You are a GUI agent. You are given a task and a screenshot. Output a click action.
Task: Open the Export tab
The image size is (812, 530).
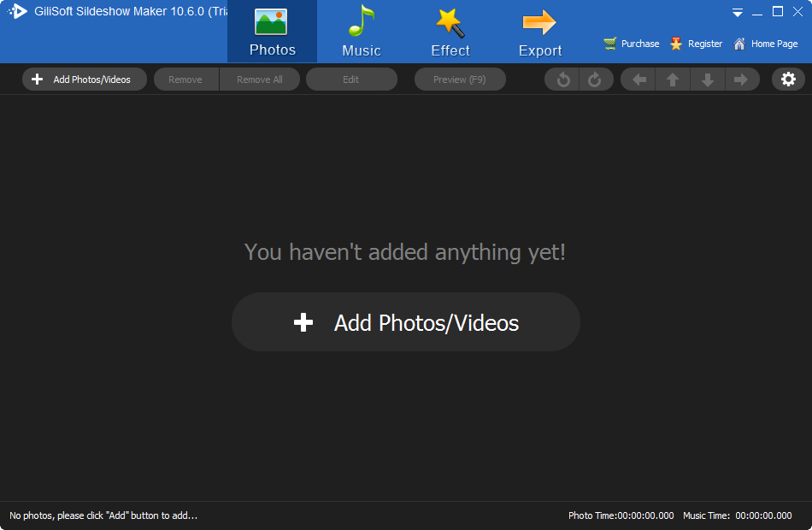tap(540, 32)
